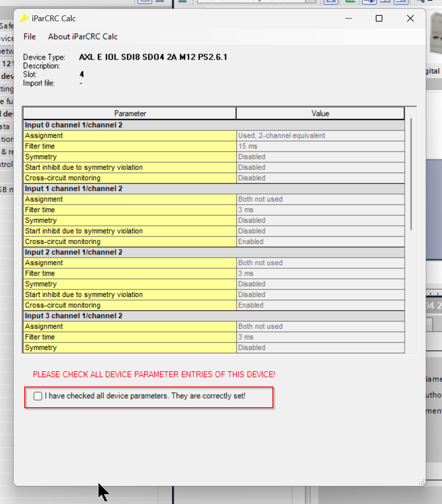Open the About iParCRC Calc menu
Image resolution: width=442 pixels, height=504 pixels.
(83, 37)
